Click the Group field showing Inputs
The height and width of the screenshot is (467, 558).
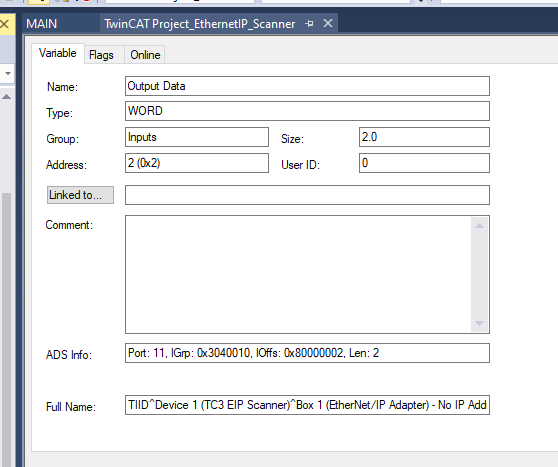(x=197, y=137)
